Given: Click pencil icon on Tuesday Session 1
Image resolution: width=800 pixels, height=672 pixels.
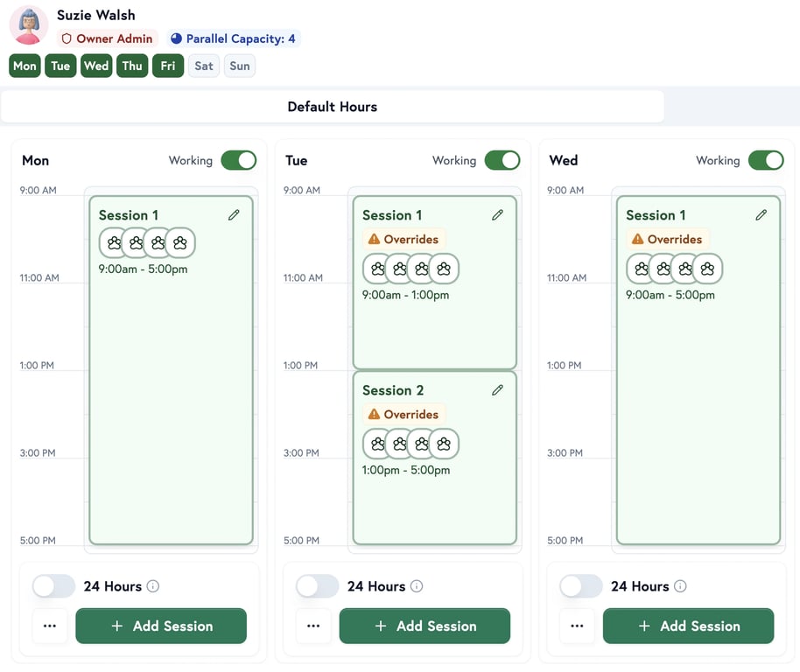Looking at the screenshot, I should (x=497, y=215).
